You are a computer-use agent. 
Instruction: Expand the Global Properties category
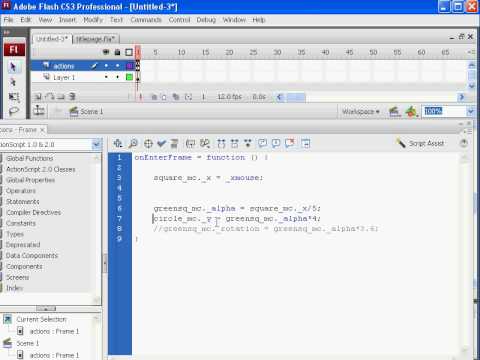[30, 180]
